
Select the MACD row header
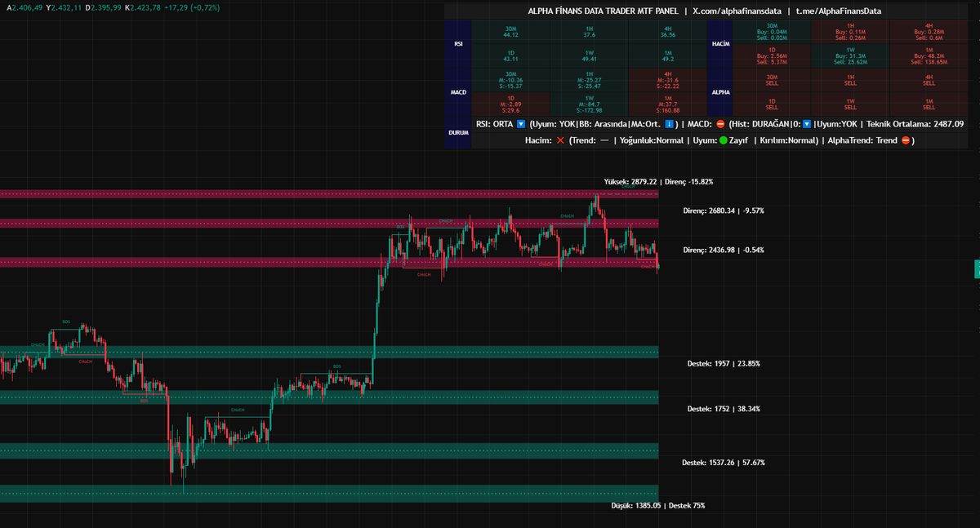[458, 92]
